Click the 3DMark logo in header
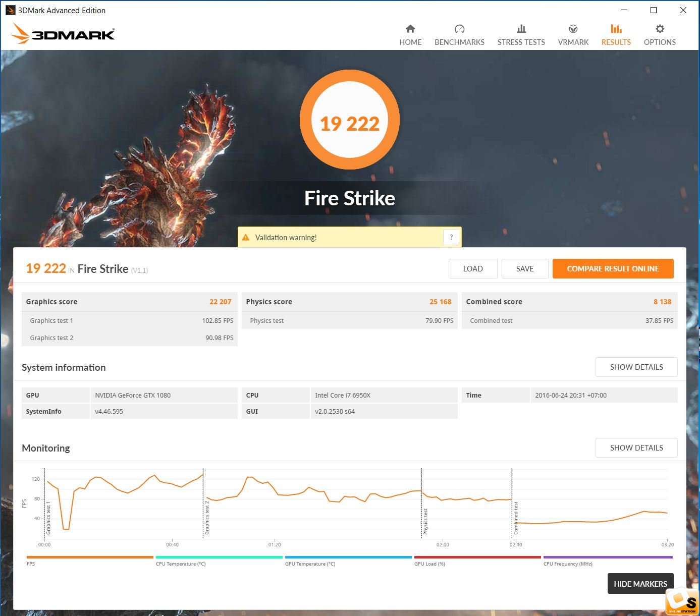This screenshot has width=700, height=616. coord(63,33)
